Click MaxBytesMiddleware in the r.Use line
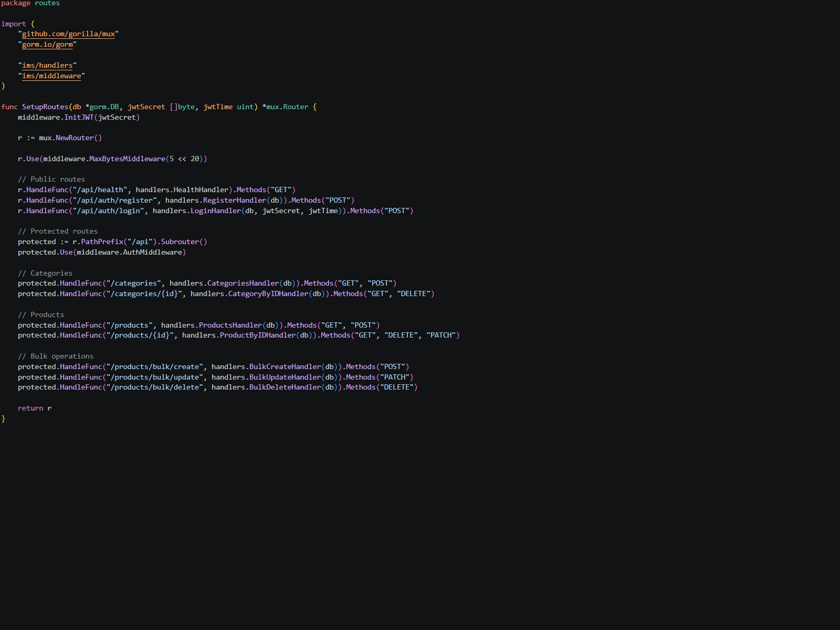 pos(127,159)
